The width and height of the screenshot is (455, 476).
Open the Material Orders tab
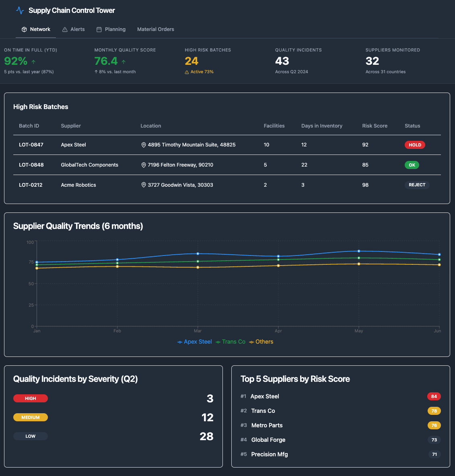tap(155, 29)
